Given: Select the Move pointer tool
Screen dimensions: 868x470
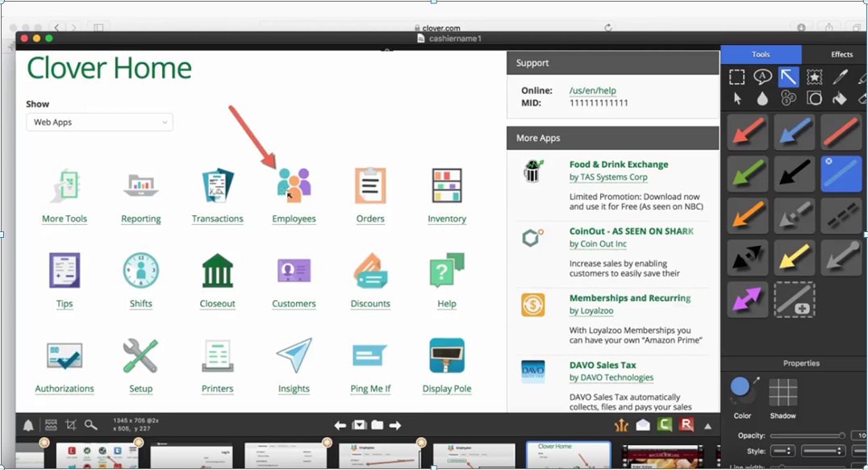Looking at the screenshot, I should [737, 98].
